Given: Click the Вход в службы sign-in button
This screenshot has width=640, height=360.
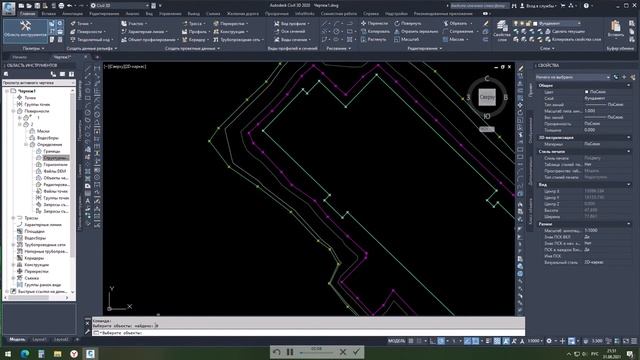Looking at the screenshot, I should click(538, 6).
